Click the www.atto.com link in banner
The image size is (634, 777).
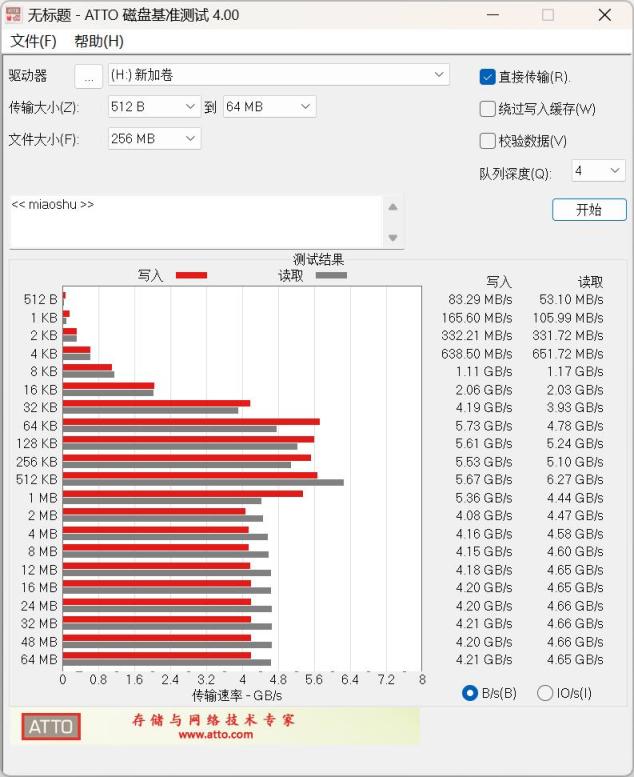[216, 735]
